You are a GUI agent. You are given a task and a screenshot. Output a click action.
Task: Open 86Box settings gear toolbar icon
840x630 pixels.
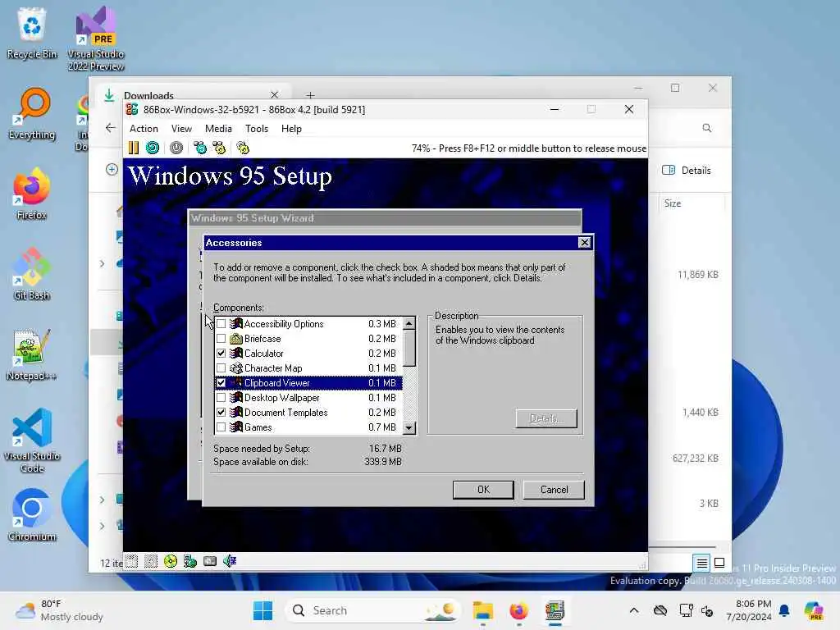(x=243, y=148)
